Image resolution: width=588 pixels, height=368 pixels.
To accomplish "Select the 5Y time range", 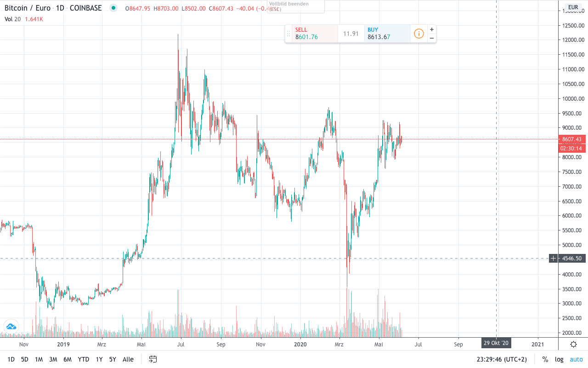I will click(x=113, y=359).
